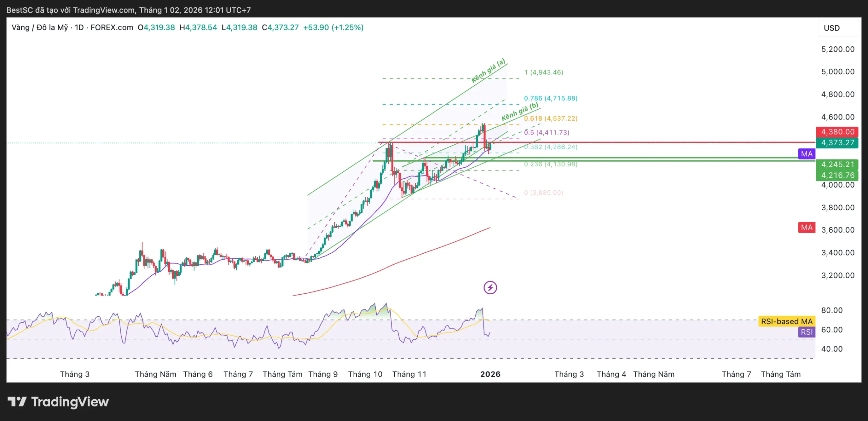
Task: Click the 5,000.00 price scale label
Action: pyautogui.click(x=837, y=71)
